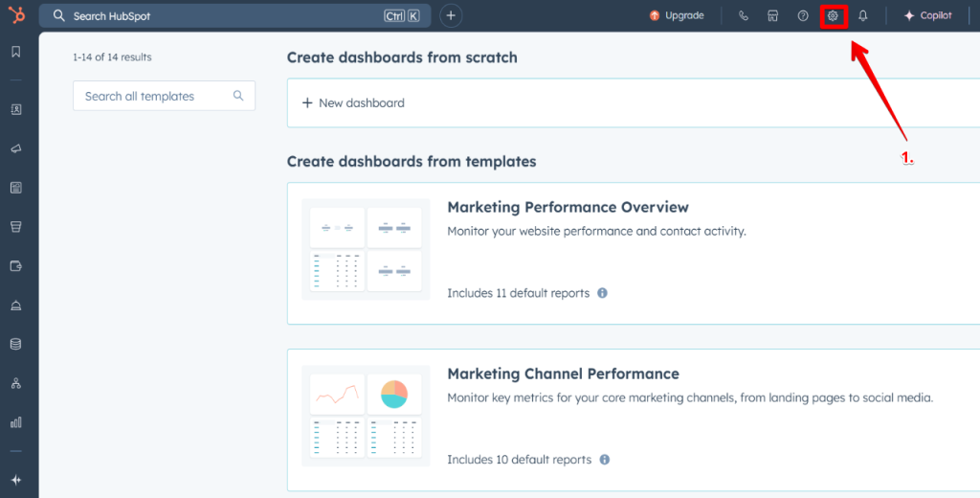Open the Commerce wallet sidebar icon
Image resolution: width=980 pixels, height=498 pixels.
tap(16, 266)
